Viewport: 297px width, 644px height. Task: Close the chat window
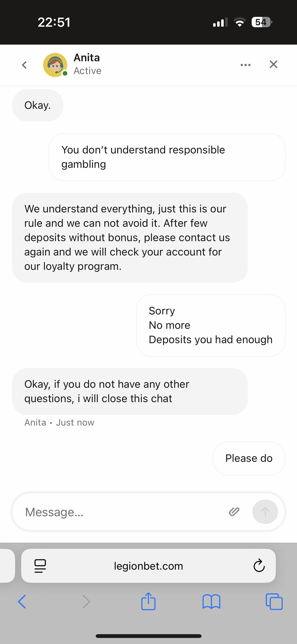point(273,65)
